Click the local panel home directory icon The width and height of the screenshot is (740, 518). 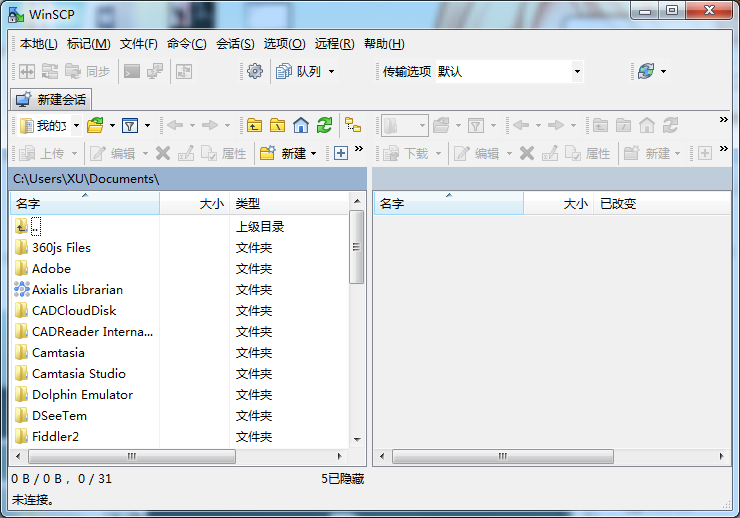click(301, 125)
